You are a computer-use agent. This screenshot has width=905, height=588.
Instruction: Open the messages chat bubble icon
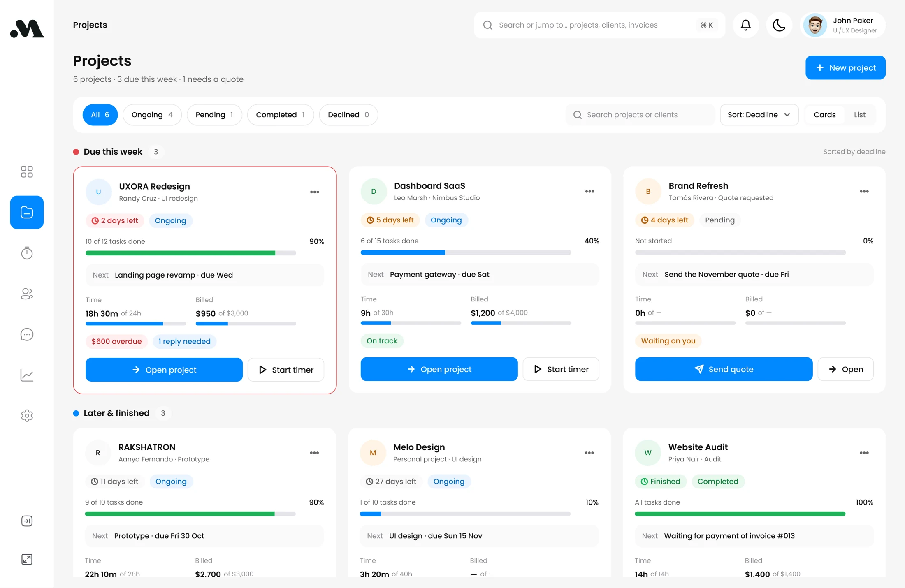pyautogui.click(x=27, y=334)
